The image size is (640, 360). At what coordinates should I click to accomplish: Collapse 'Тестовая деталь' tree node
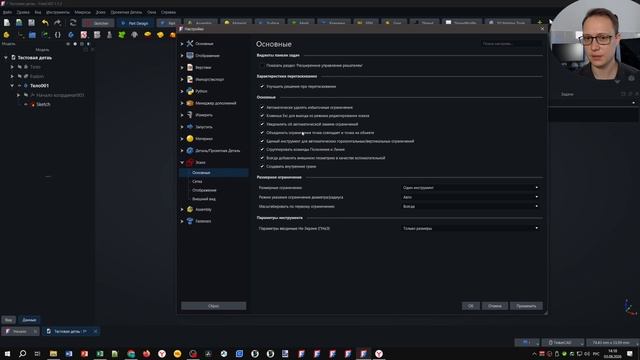6,58
